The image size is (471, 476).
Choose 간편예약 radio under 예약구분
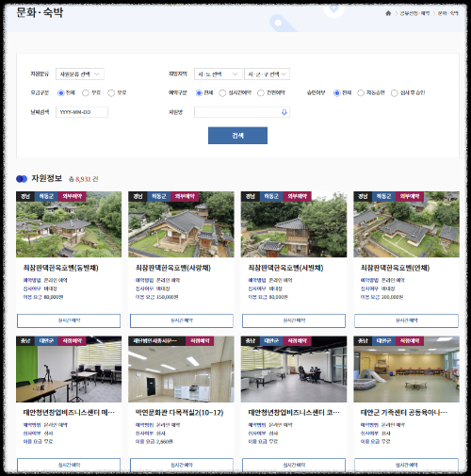[x=261, y=93]
